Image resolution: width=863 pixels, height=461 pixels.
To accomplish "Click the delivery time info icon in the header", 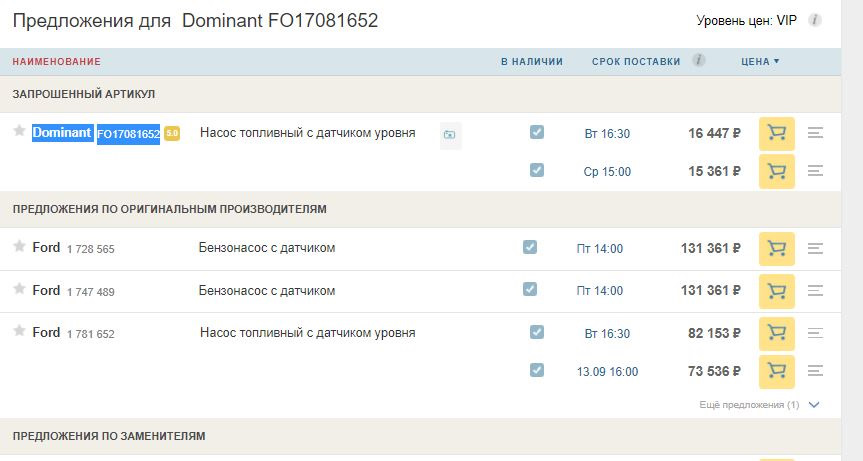I will coord(698,60).
